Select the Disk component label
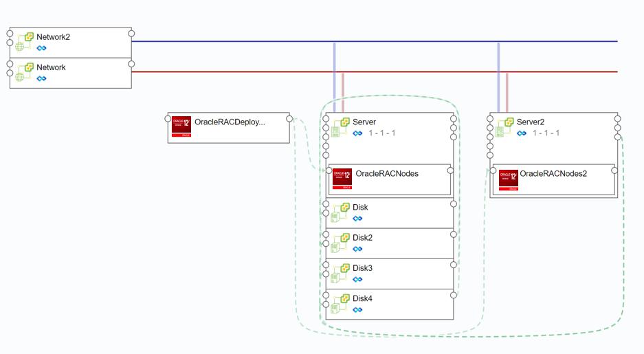The image size is (644, 354). coord(360,207)
